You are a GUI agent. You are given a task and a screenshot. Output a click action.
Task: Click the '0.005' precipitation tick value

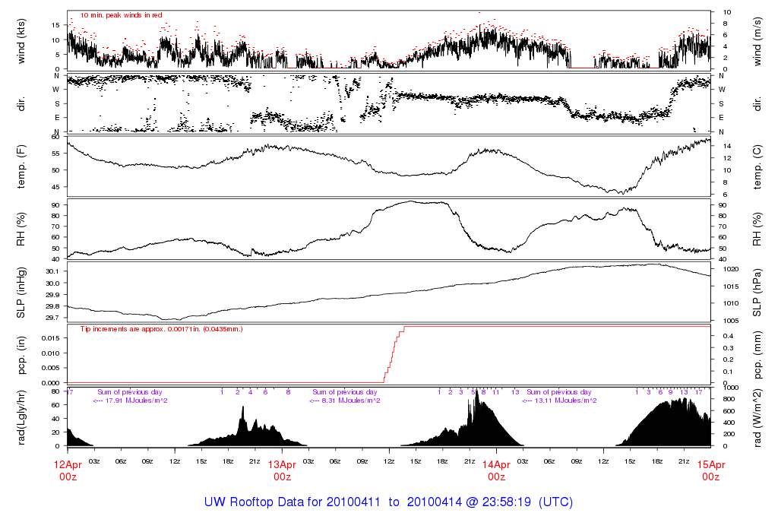[x=51, y=368]
